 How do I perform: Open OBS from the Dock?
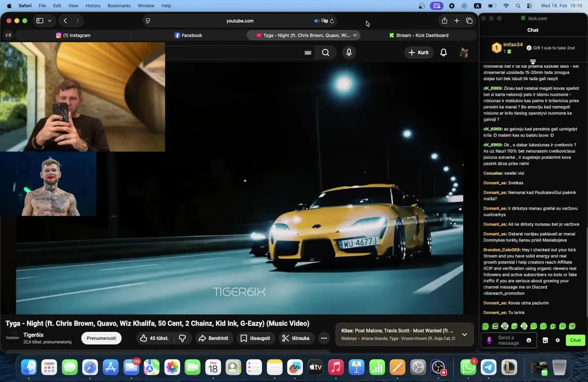click(x=438, y=367)
